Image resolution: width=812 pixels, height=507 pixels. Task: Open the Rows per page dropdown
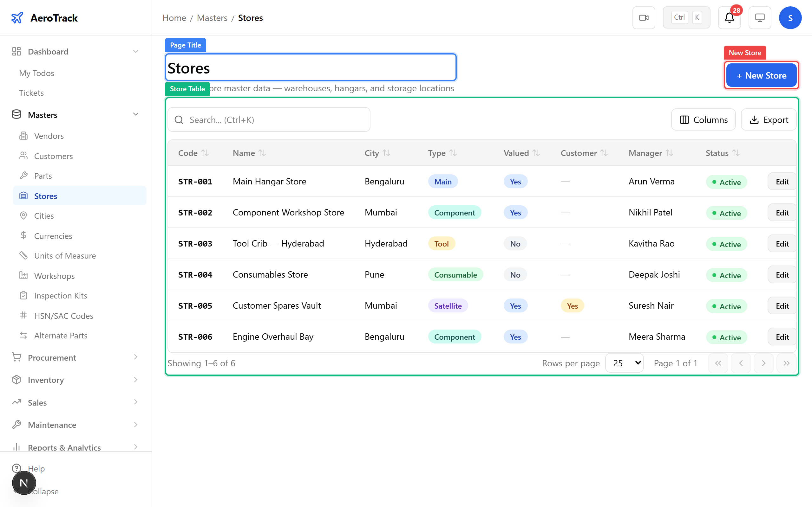(x=624, y=363)
